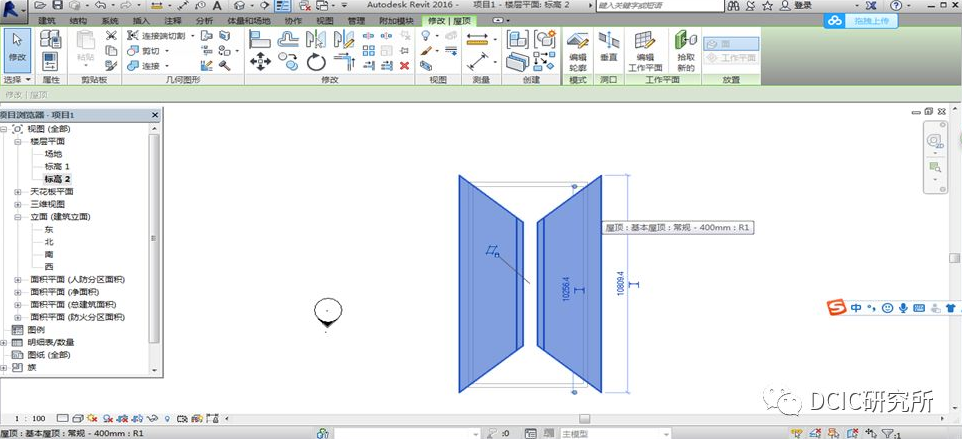Click the horizontal scrollbar thumb under canvas
This screenshot has height=439, width=962.
[585, 419]
